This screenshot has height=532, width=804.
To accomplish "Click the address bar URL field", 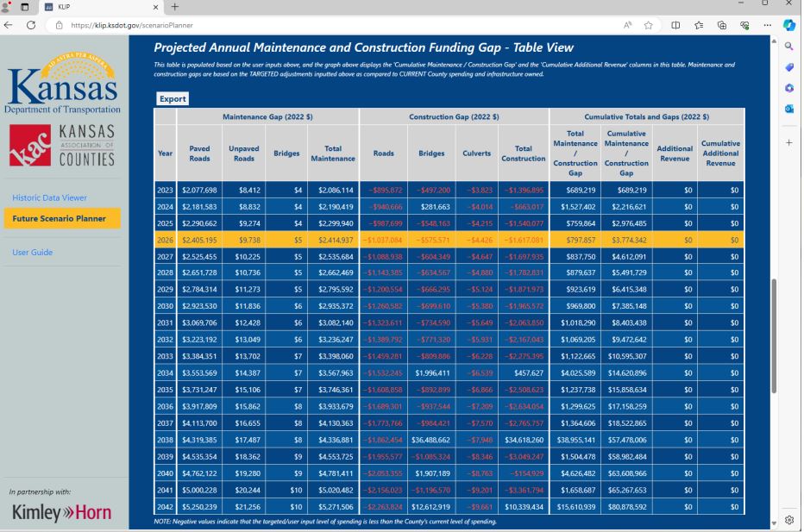I will [x=345, y=27].
